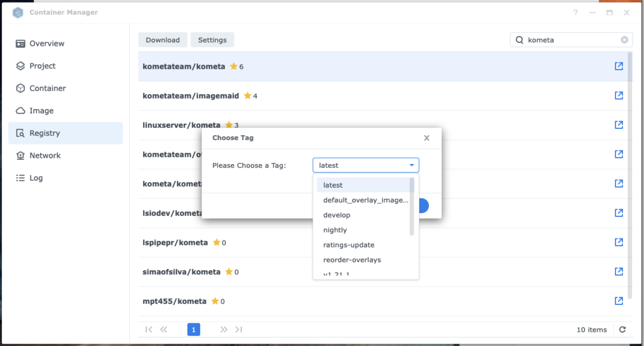Select page 1 in pagination
Viewport: 644px width, 346px height.
point(194,329)
